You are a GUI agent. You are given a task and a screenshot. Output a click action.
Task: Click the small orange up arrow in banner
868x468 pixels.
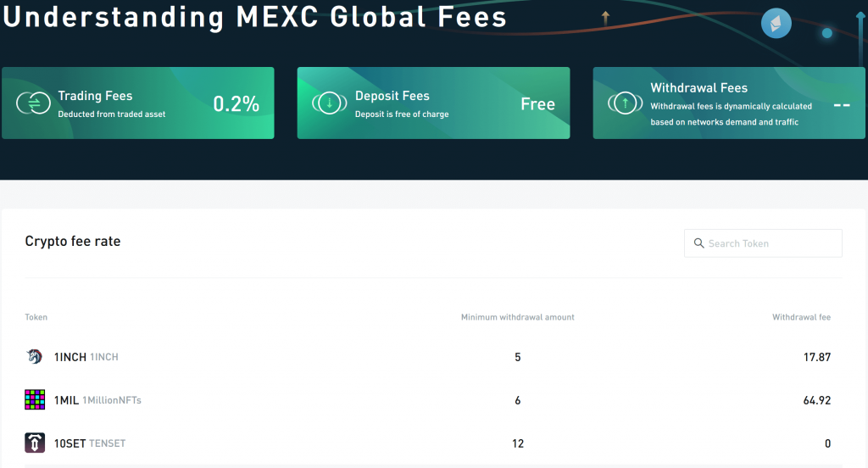coord(605,19)
